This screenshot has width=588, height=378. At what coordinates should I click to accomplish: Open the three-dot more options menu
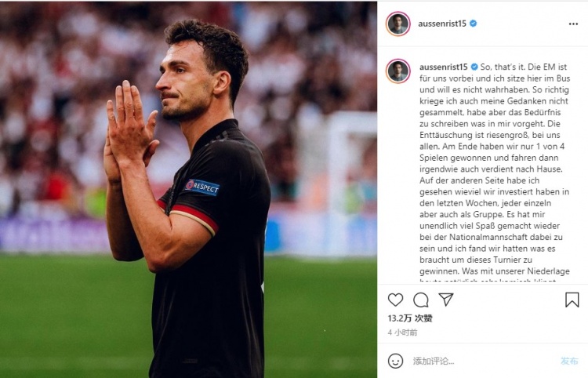click(573, 24)
